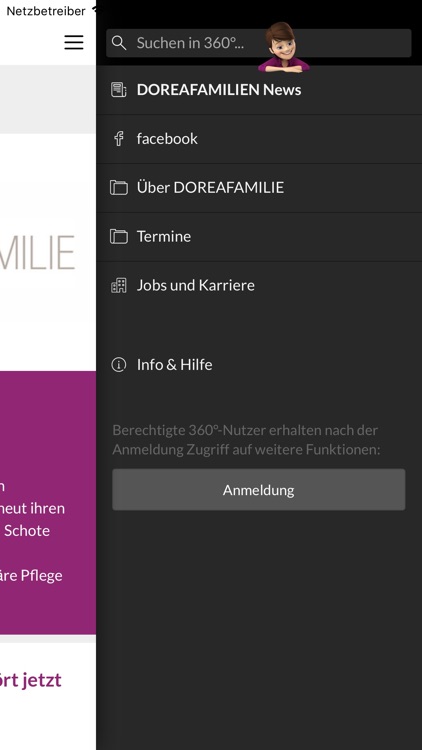422x750 pixels.
Task: Open DOREAFAMILIEN News
Action: click(x=259, y=90)
